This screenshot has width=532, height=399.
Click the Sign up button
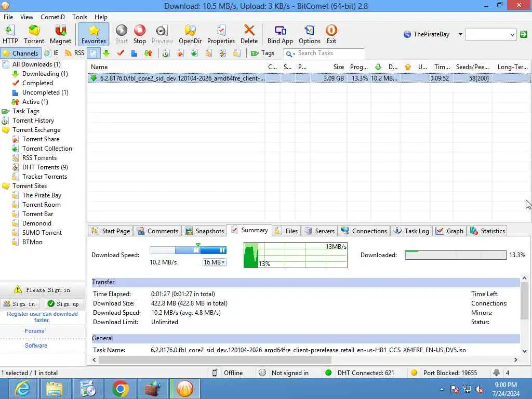click(x=63, y=304)
